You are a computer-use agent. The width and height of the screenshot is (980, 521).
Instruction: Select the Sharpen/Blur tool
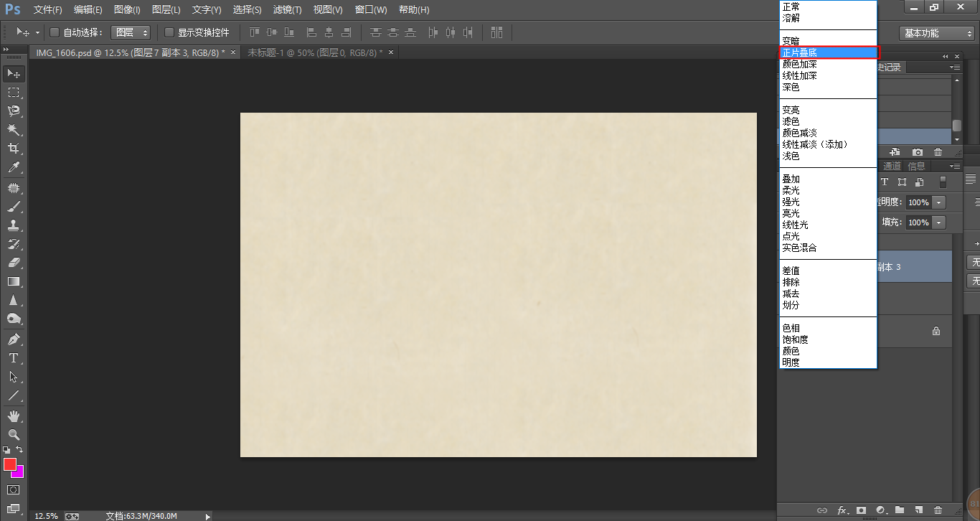(14, 300)
